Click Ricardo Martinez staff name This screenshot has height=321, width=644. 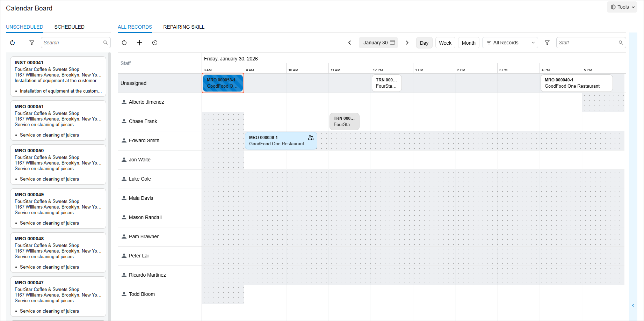click(147, 275)
